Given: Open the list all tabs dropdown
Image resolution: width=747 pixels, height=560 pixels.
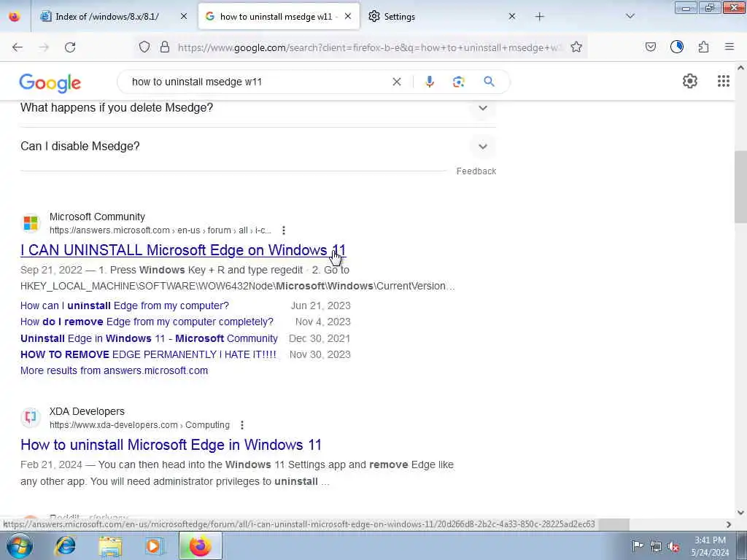Looking at the screenshot, I should click(630, 17).
